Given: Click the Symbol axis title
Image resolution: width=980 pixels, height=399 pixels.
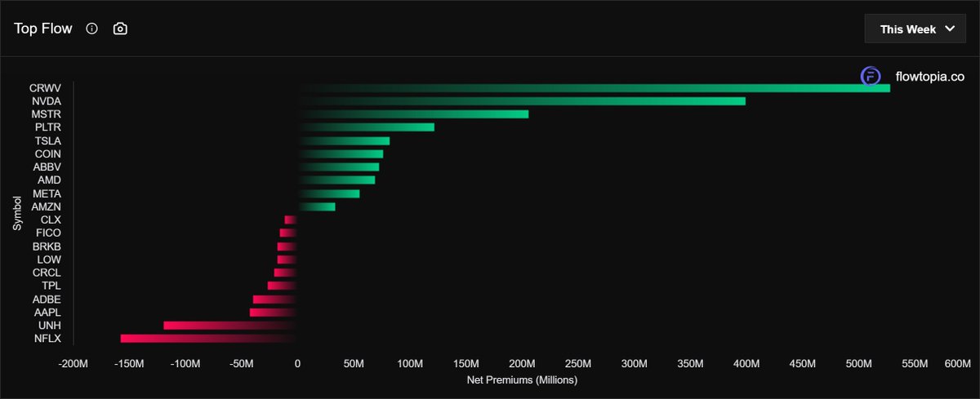Looking at the screenshot, I should [x=17, y=212].
